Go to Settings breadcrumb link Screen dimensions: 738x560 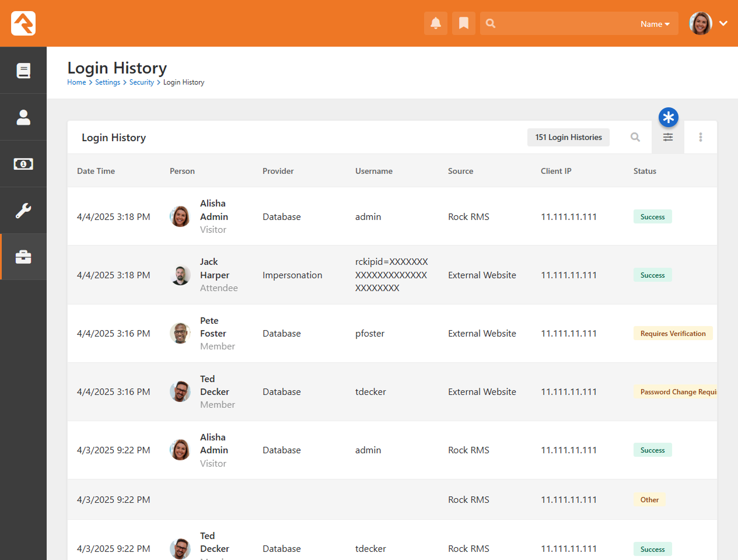click(107, 82)
